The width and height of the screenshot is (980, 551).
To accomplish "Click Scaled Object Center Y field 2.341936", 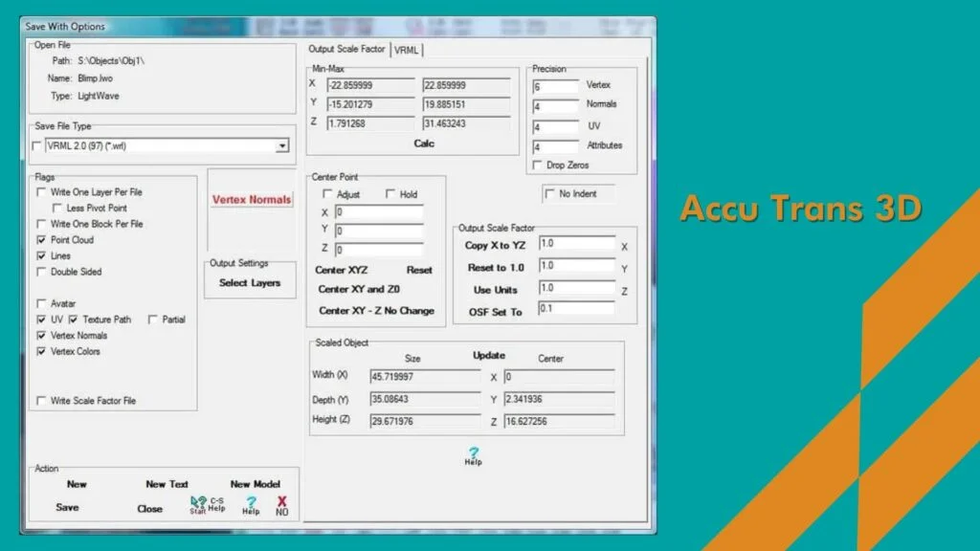I will click(559, 399).
